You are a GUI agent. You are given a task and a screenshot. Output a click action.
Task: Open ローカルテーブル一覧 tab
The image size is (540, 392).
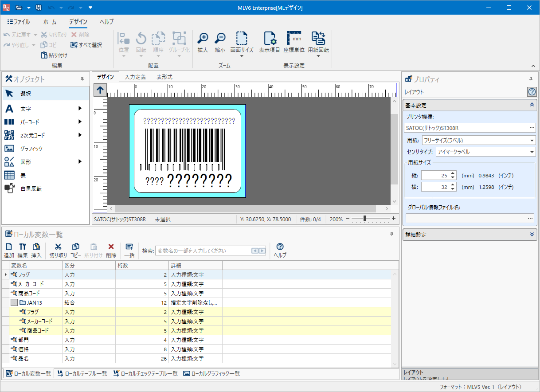[x=82, y=374]
